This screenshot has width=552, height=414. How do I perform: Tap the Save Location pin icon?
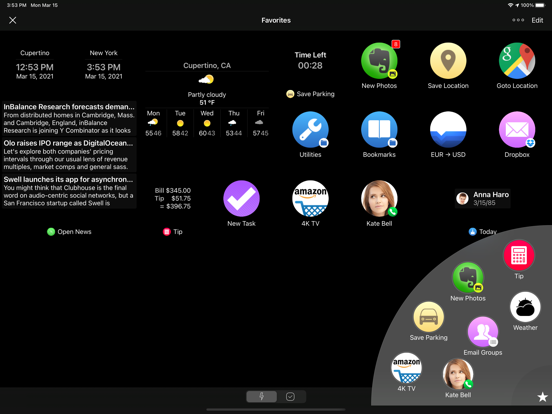(x=448, y=61)
